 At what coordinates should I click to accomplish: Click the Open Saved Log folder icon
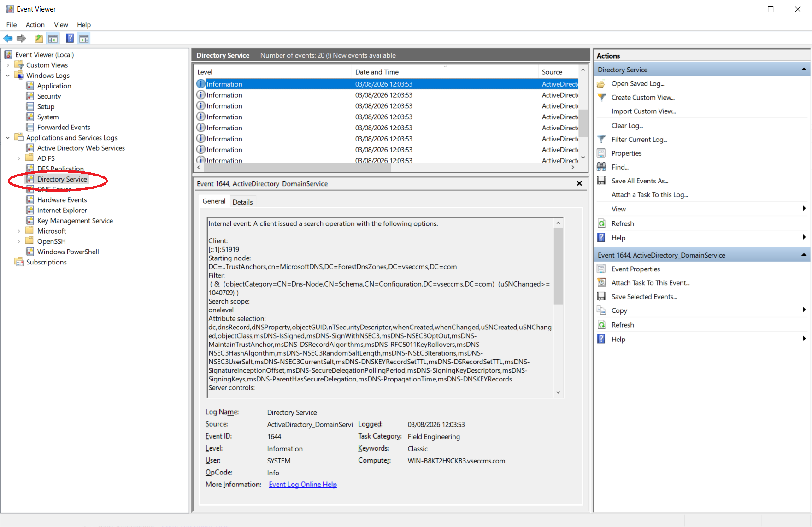click(x=601, y=84)
